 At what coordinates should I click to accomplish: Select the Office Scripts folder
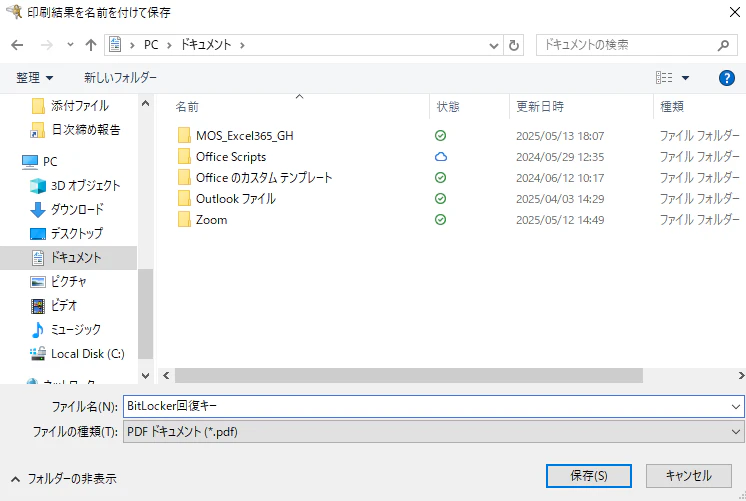coord(231,157)
